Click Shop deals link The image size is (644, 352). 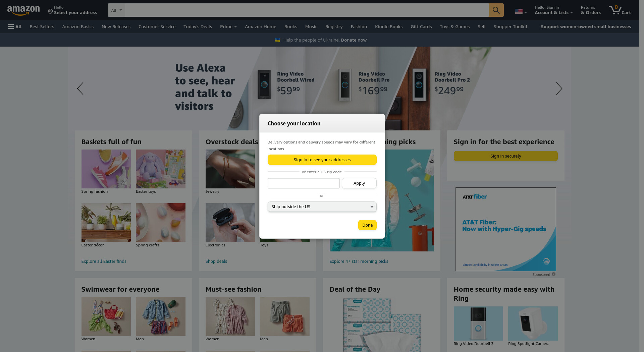216,261
